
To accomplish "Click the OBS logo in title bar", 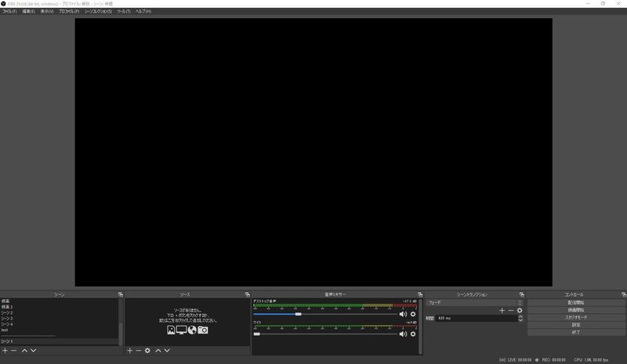I will click(4, 4).
